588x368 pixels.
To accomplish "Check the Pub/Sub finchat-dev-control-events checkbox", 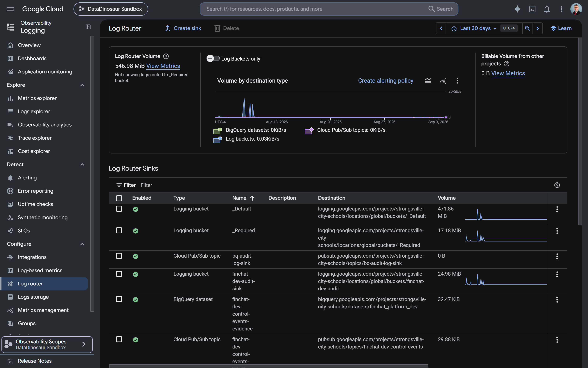I will point(119,339).
